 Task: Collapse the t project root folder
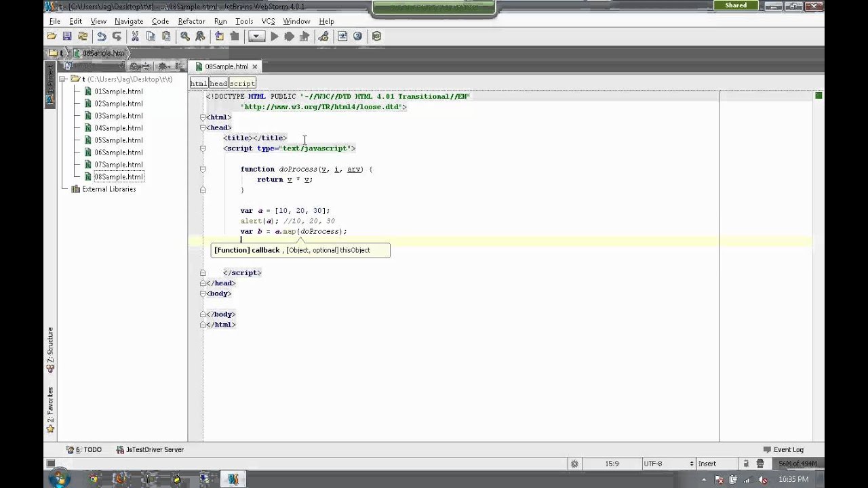pos(63,79)
